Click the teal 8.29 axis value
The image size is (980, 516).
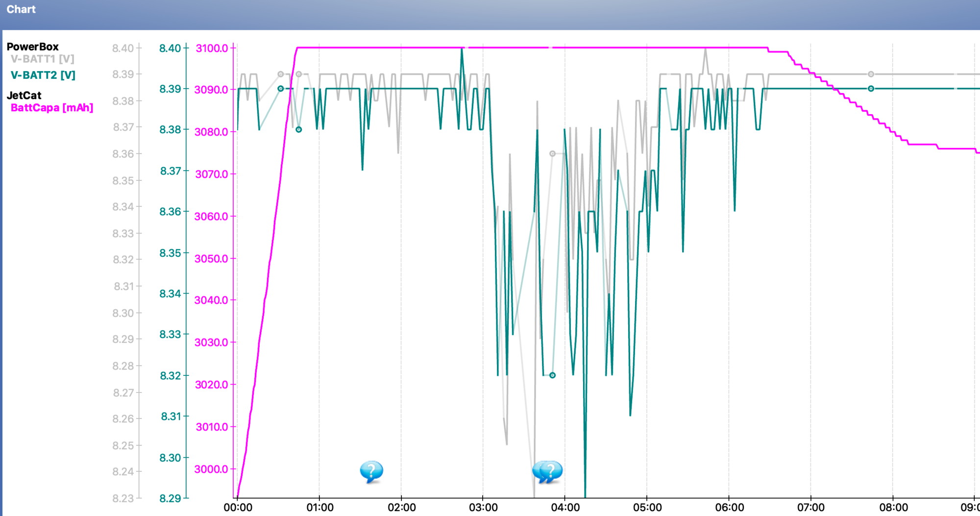[x=170, y=498]
